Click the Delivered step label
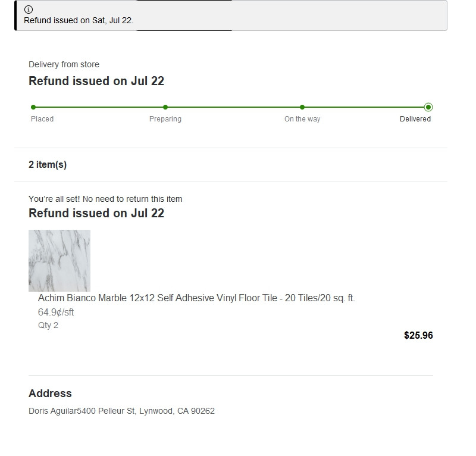 415,119
